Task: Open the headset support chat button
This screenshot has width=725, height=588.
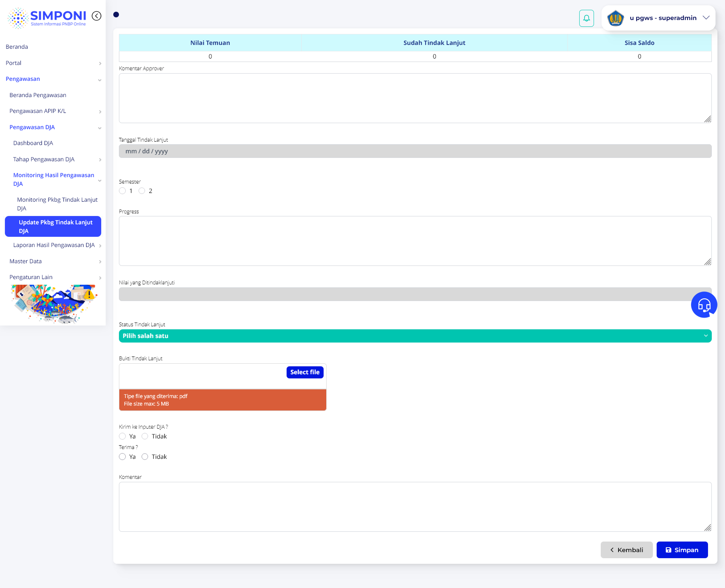Action: tap(704, 305)
